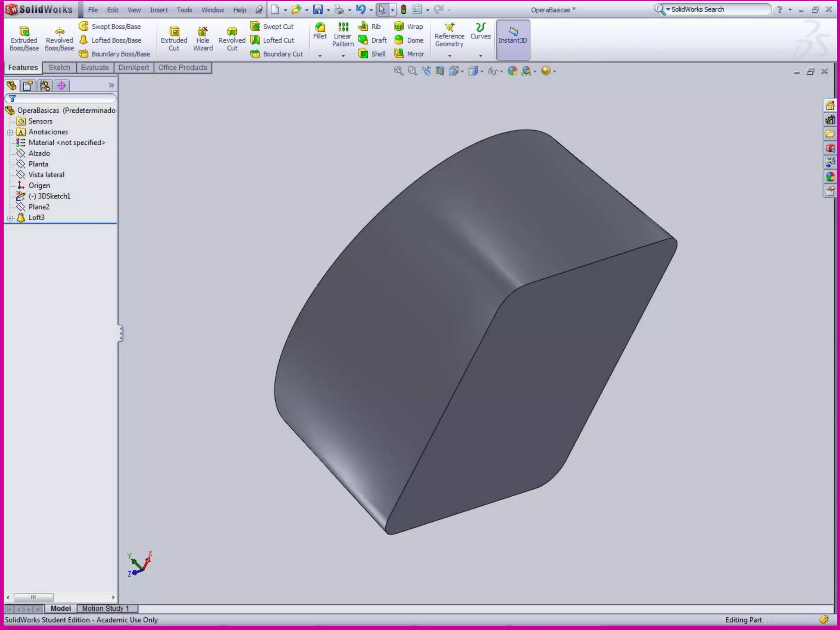Open the Reference Geometry dropdown
840x630 pixels.
(x=450, y=55)
